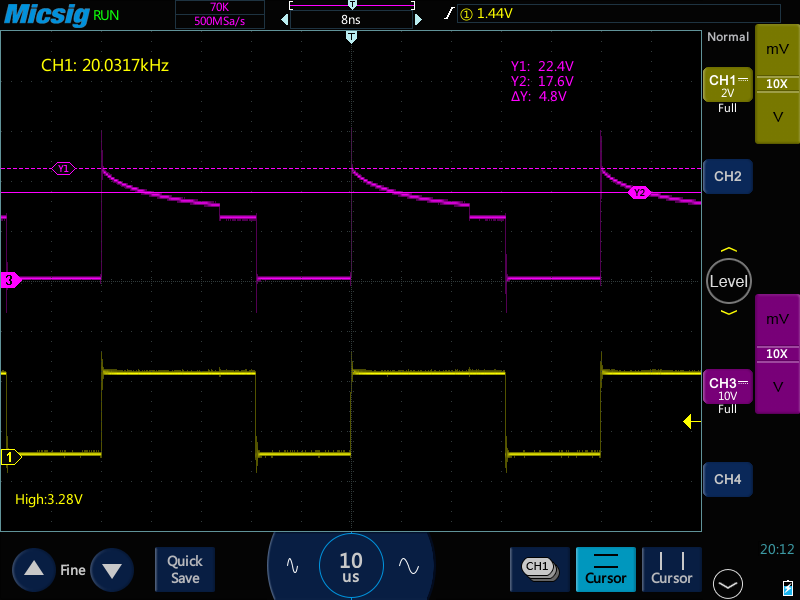Screen dimensions: 800x600
Task: Toggle the vertical Cursor button
Action: (672, 568)
